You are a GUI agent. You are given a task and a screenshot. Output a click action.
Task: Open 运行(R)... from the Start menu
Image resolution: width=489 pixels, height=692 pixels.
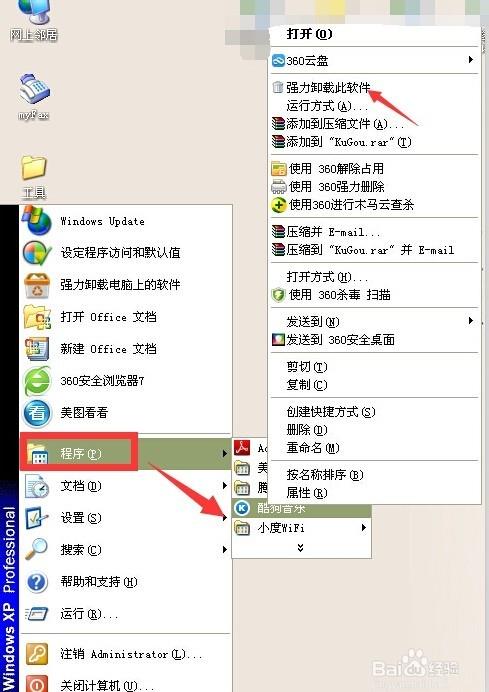126,614
